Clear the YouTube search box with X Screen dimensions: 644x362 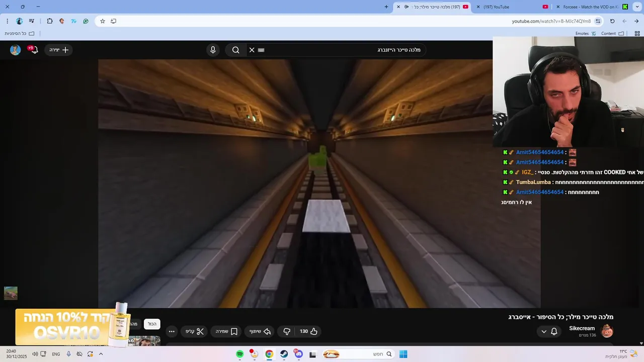pos(252,50)
